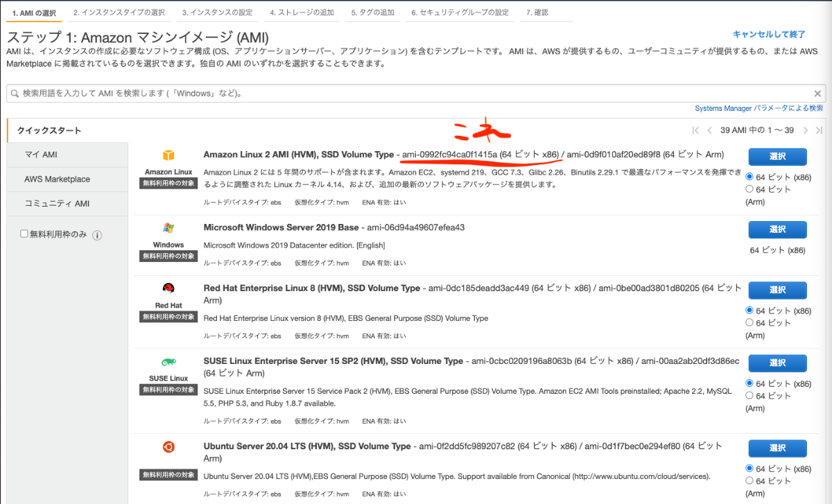This screenshot has width=832, height=504.
Task: Select 64 ビット (x86) for Amazon Linux 2
Action: click(x=749, y=177)
